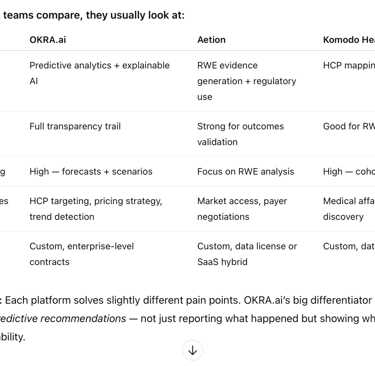Click the 'Predictive analytics + explainable AI' cell
This screenshot has width=375, height=366.
tap(100, 73)
